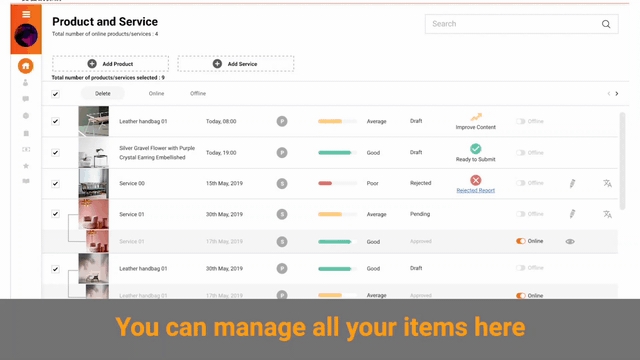Edit pending Service 01 with pencil icon
Viewport: 640px width, 360px height.
click(x=572, y=214)
